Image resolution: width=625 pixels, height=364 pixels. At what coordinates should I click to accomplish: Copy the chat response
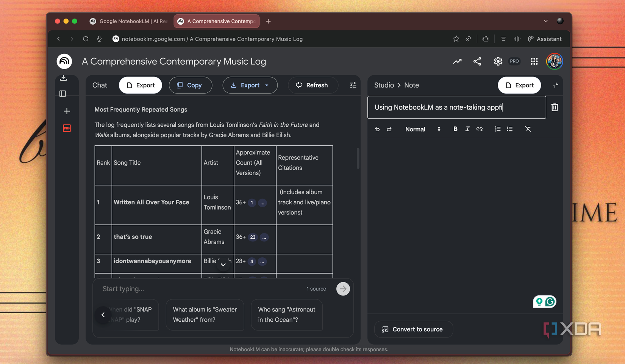pos(191,85)
